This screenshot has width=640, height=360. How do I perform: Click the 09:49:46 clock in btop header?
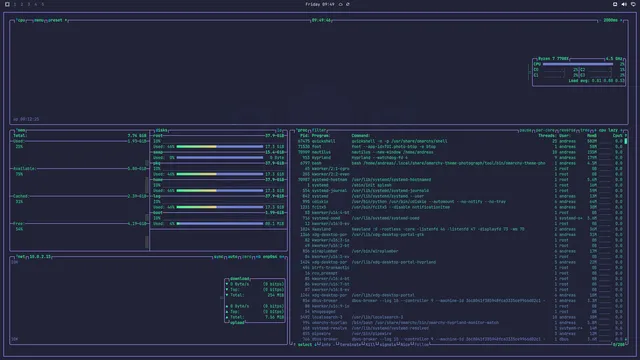coord(321,20)
